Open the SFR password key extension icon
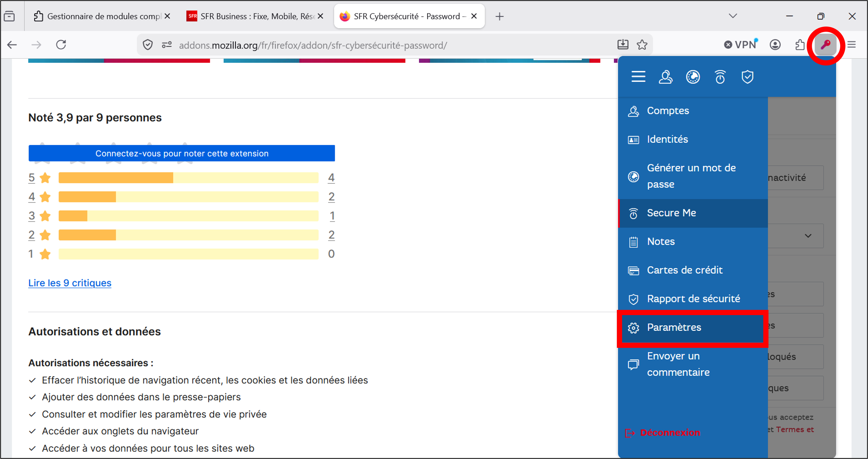The image size is (868, 459). click(825, 45)
